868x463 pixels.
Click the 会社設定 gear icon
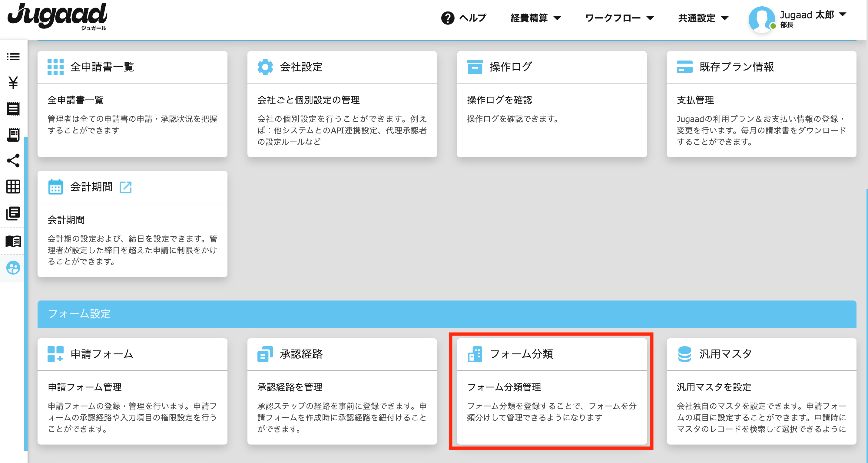[x=265, y=67]
